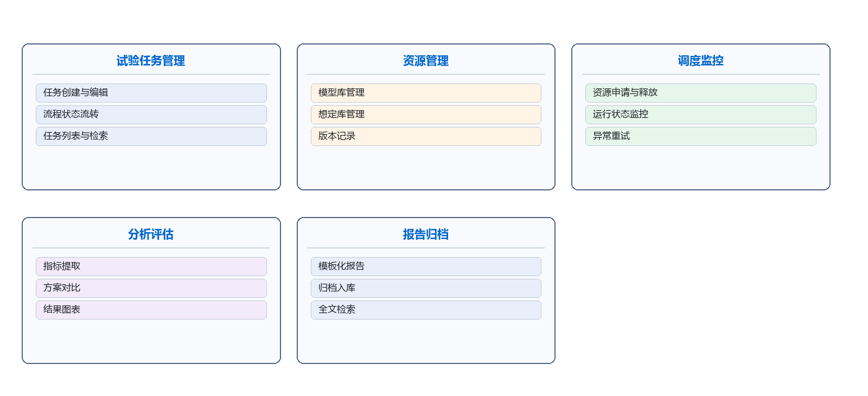This screenshot has height=396, width=868.
Task: Select the 资源申请与释放 item
Action: click(701, 93)
